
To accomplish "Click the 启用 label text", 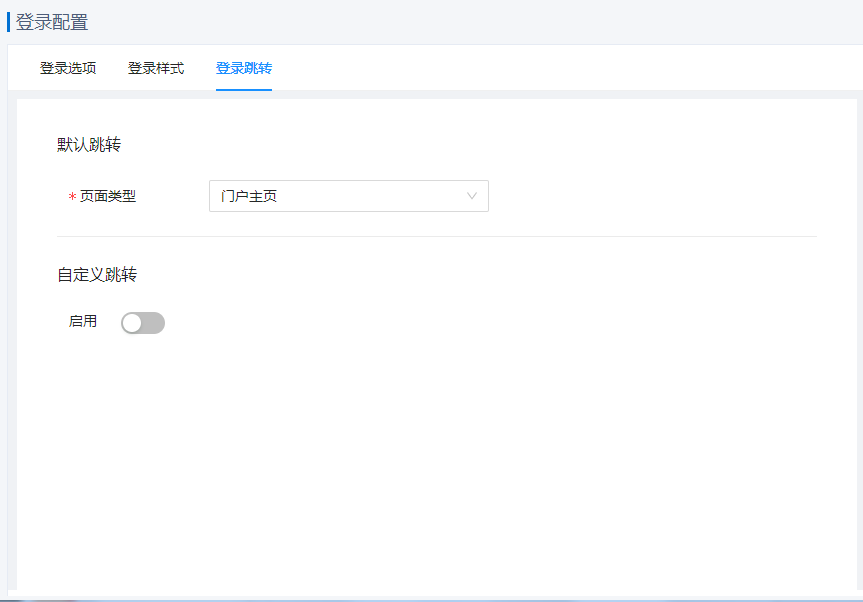I will pyautogui.click(x=83, y=322).
